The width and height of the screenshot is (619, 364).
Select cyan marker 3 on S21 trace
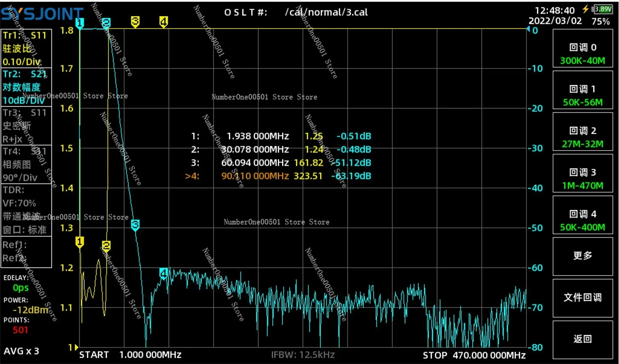click(x=135, y=225)
